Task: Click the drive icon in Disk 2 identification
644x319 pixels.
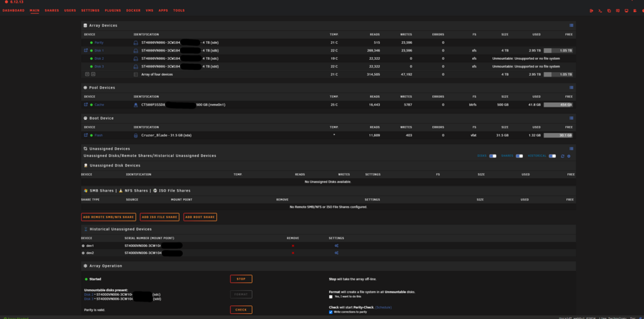Action: tap(135, 59)
